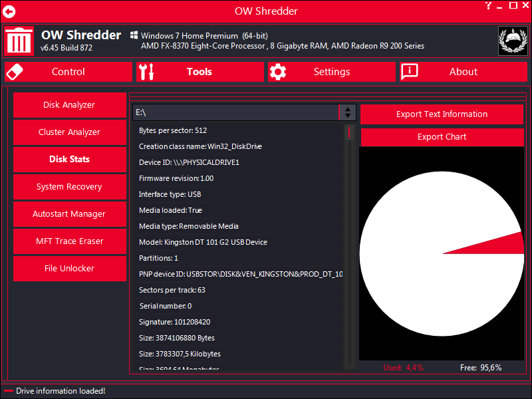Open System Recovery tool
The width and height of the screenshot is (532, 399).
[x=70, y=187]
